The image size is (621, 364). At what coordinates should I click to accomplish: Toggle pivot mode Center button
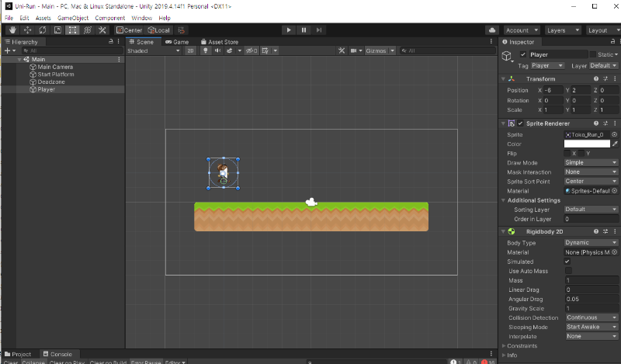(x=129, y=30)
